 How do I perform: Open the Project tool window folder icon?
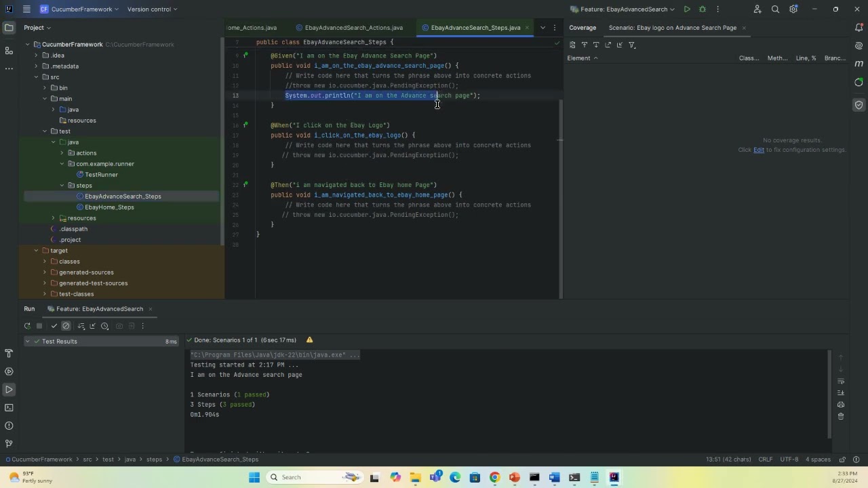9,28
